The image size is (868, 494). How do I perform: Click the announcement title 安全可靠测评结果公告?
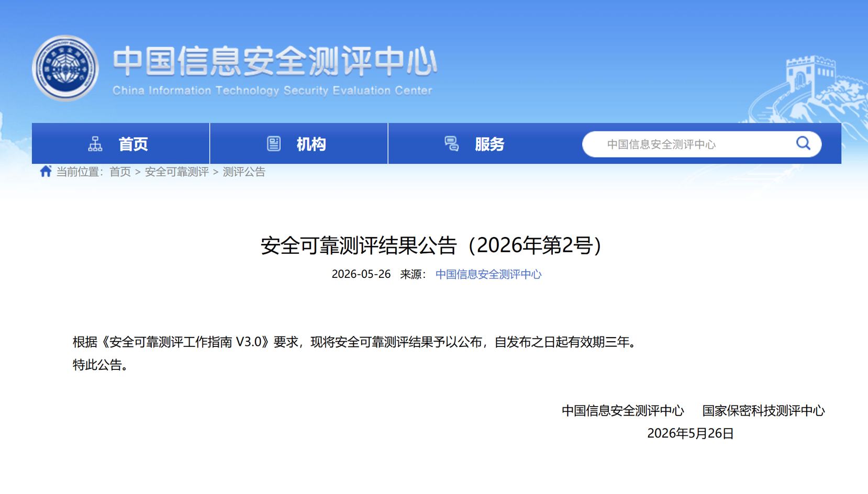click(x=431, y=245)
